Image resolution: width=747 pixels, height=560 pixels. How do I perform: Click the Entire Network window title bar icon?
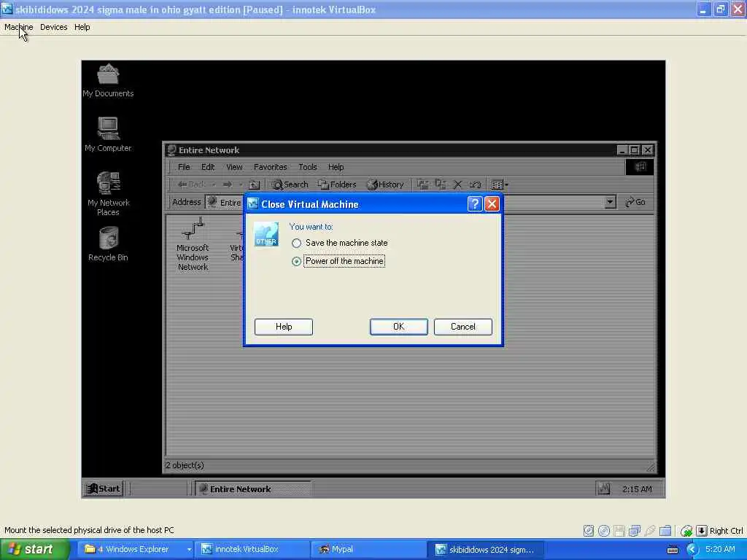tap(172, 150)
